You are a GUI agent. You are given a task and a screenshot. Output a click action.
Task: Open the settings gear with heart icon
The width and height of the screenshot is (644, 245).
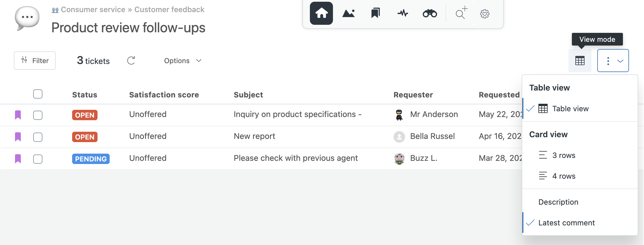(x=485, y=14)
